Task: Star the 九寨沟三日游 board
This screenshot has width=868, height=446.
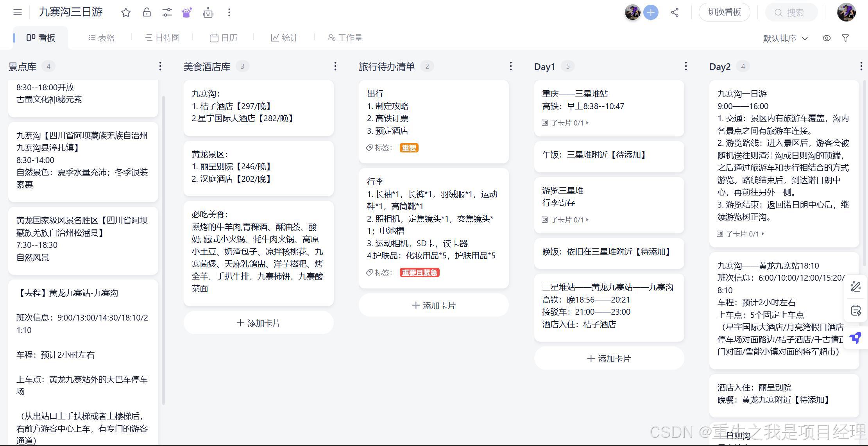Action: (x=126, y=13)
